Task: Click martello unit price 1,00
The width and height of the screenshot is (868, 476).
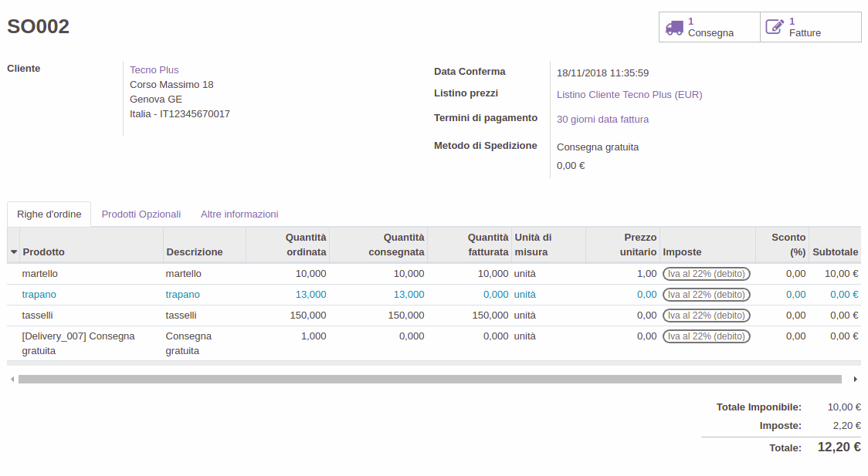Action: (646, 274)
